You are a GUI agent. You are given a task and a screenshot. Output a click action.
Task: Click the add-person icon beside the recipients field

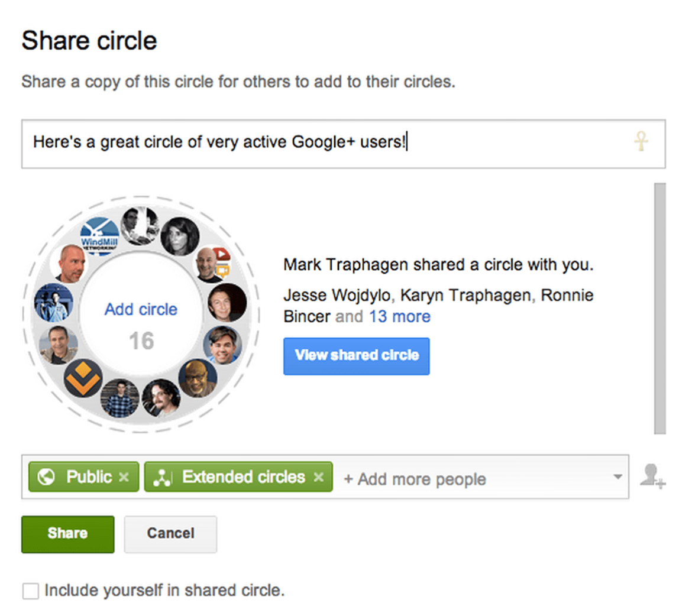pyautogui.click(x=652, y=476)
